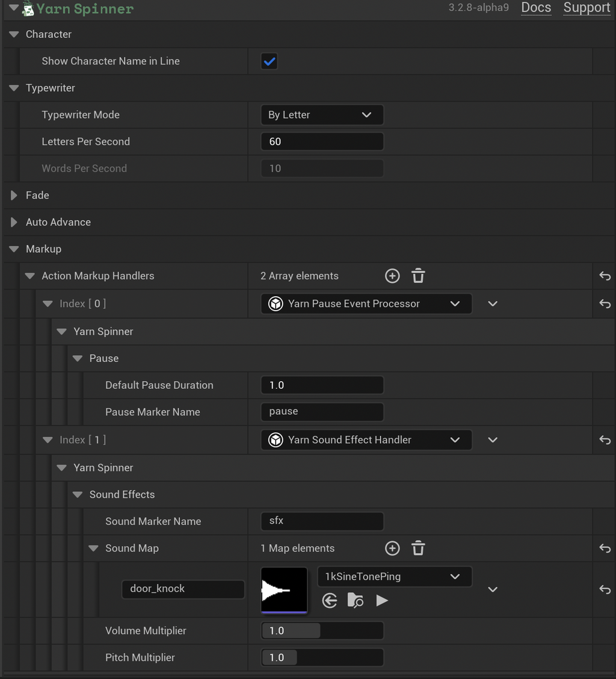Viewport: 616px width, 679px height.
Task: Reset Action Markup Handlers to default
Action: [x=605, y=276]
